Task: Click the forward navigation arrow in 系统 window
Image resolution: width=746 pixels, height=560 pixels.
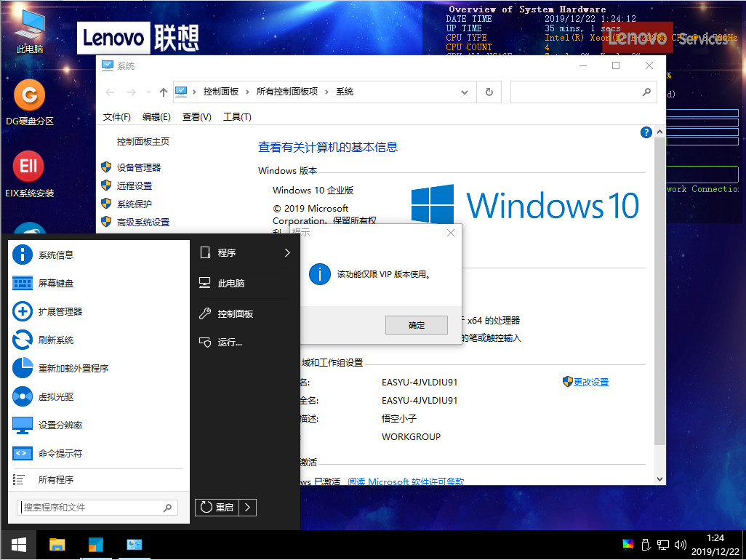Action: click(x=132, y=92)
